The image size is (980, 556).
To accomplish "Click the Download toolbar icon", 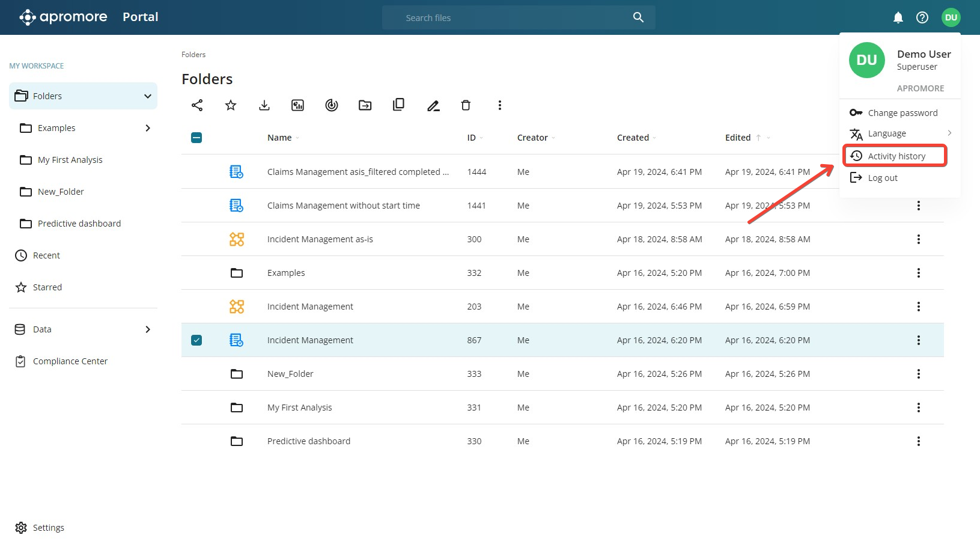I will point(264,105).
